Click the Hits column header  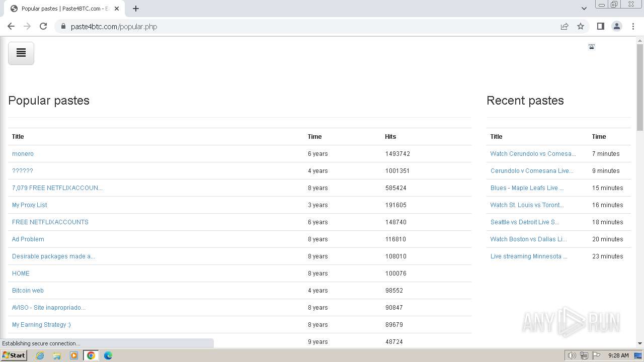(390, 137)
